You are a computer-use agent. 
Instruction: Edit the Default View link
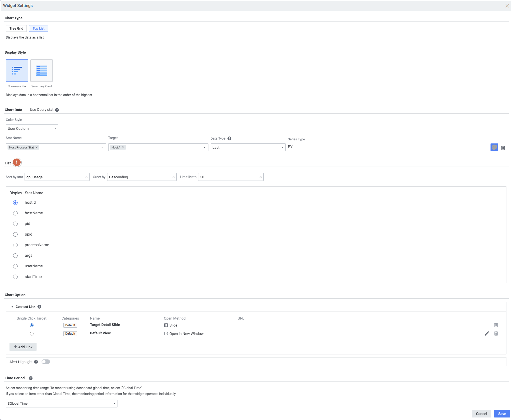(487, 333)
